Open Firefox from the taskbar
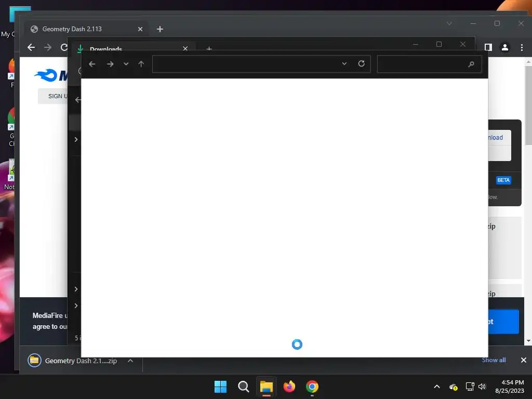The width and height of the screenshot is (532, 399). [x=289, y=387]
